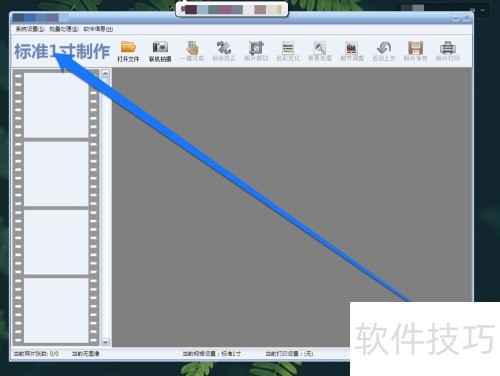The height and width of the screenshot is (376, 500).
Task: Click the 标准1寸制作 heading text
Action: (x=62, y=51)
